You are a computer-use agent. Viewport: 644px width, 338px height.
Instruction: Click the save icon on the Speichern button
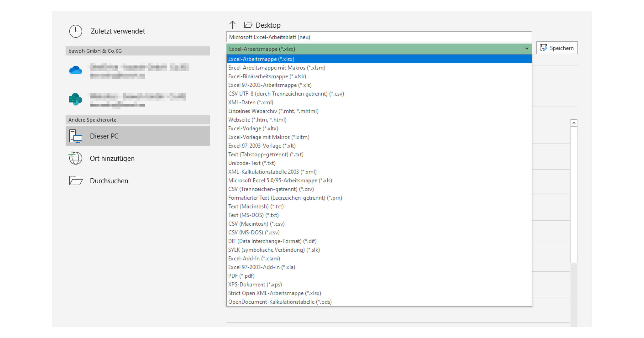point(543,47)
